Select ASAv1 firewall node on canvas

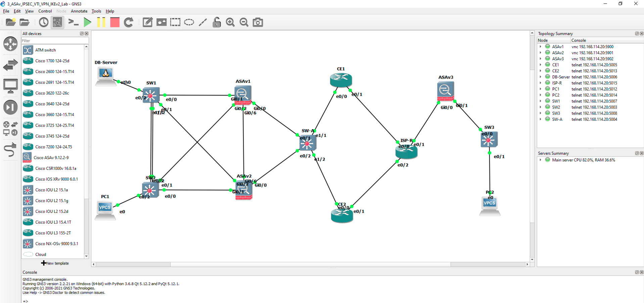[x=243, y=95]
